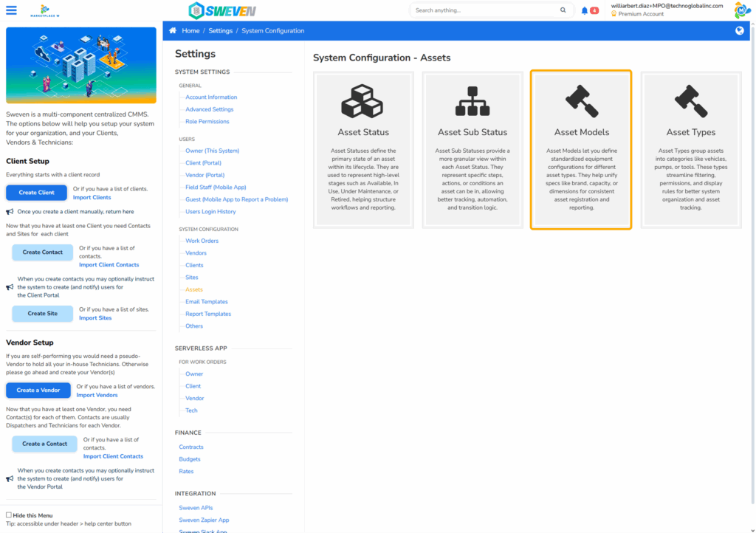The image size is (756, 533).
Task: Click megaphone icon beside Client Portal note
Action: pos(10,287)
